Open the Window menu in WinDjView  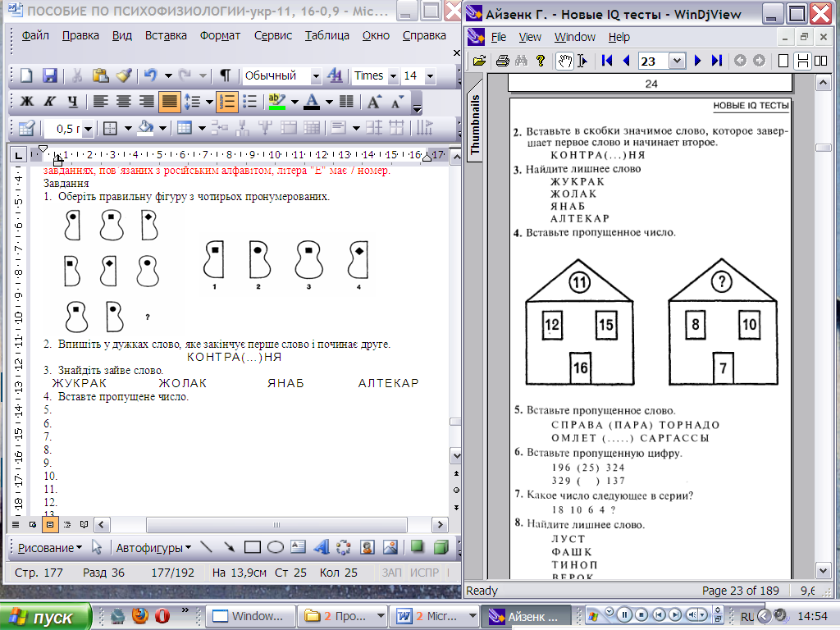[x=575, y=37]
